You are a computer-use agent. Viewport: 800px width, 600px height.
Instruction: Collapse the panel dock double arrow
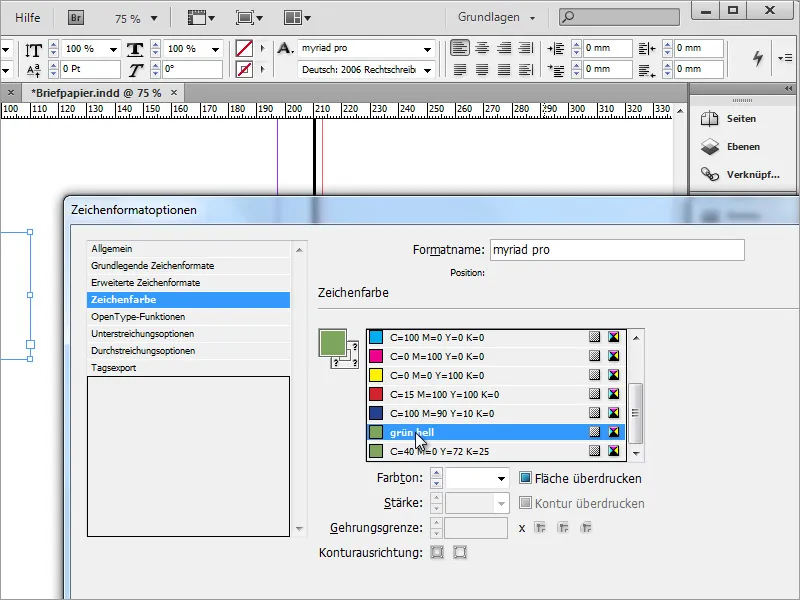pyautogui.click(x=788, y=89)
